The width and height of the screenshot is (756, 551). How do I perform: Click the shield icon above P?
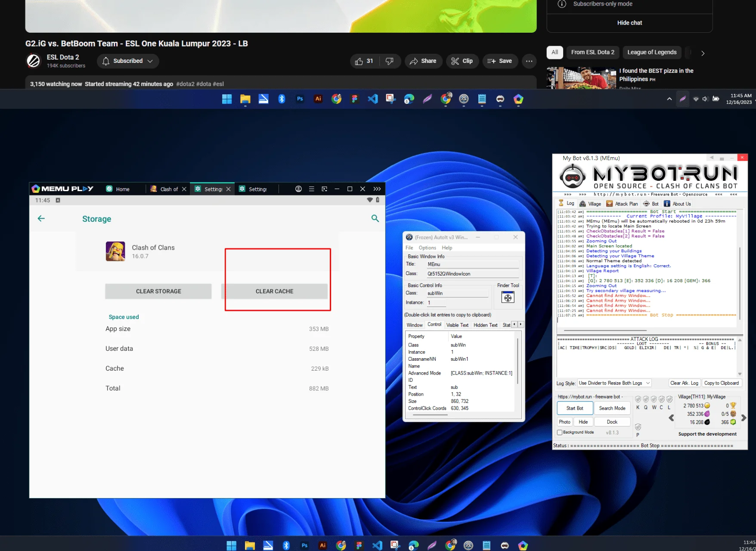tap(638, 427)
